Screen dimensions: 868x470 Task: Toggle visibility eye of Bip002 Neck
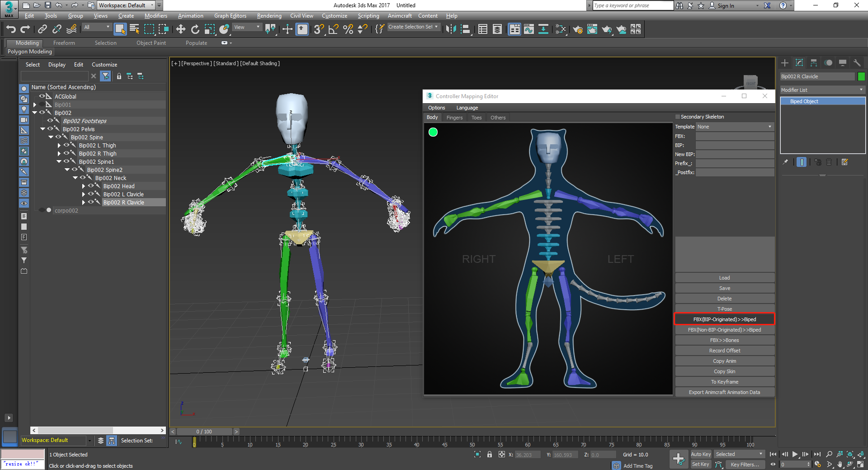click(83, 178)
